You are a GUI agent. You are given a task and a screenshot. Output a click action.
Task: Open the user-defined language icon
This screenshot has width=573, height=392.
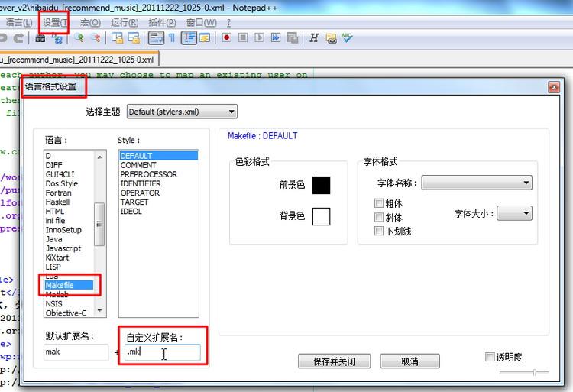[205, 37]
